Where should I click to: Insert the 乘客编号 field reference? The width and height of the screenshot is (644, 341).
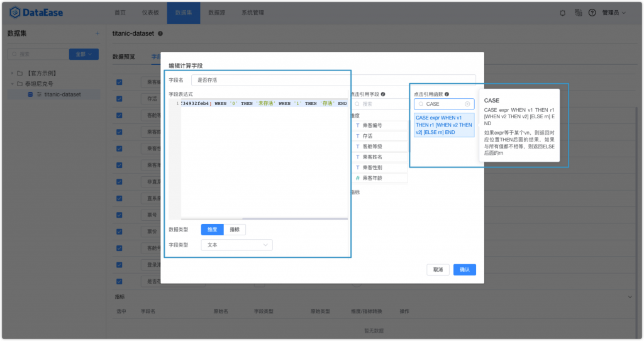tap(380, 125)
